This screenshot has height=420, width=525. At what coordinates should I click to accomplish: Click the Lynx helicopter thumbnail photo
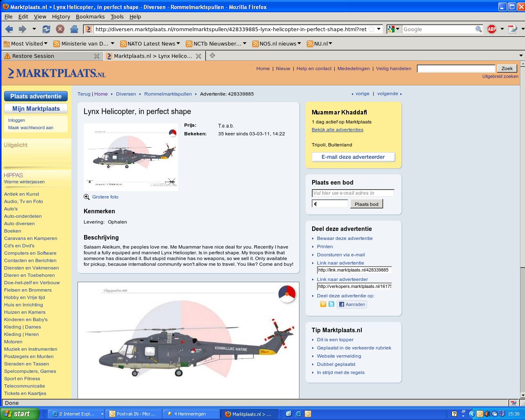pyautogui.click(x=131, y=157)
